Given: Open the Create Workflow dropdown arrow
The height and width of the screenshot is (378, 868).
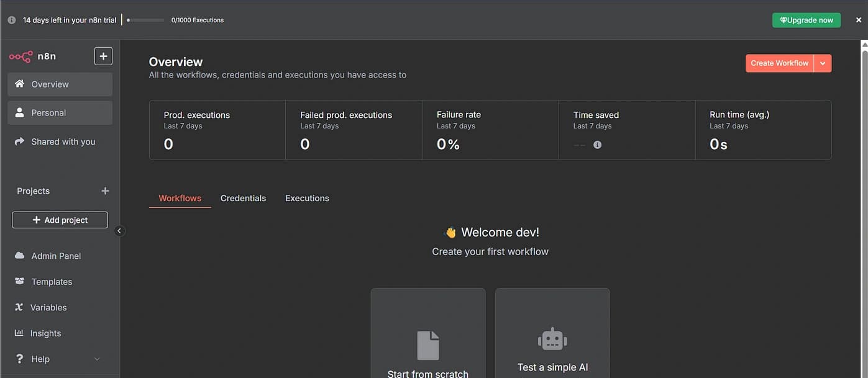Looking at the screenshot, I should coord(823,63).
